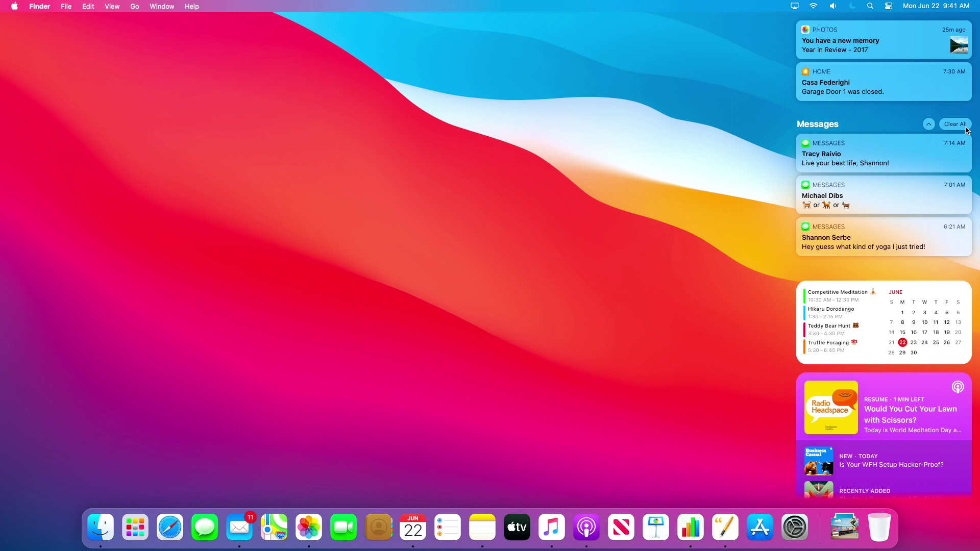Launch Apple TV from the Dock
Screen dimensions: 980x551
pyautogui.click(x=517, y=527)
